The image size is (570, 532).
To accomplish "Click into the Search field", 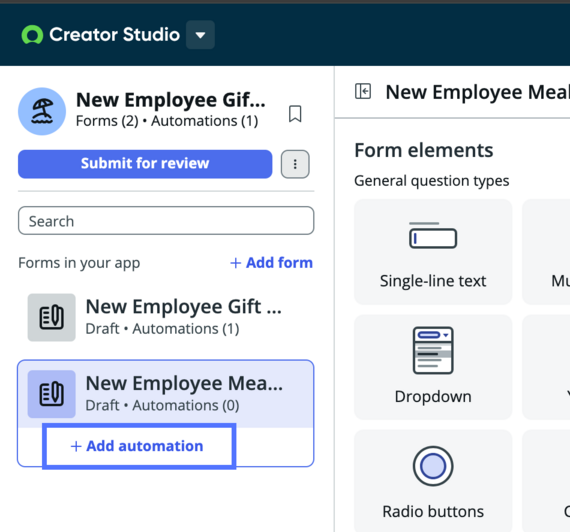I will coord(166,221).
